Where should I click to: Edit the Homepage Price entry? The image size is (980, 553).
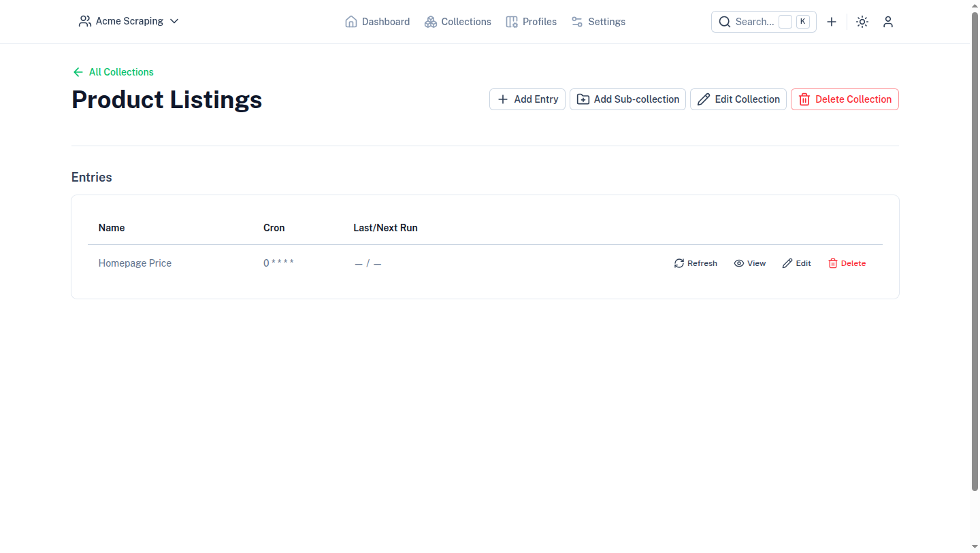click(796, 263)
